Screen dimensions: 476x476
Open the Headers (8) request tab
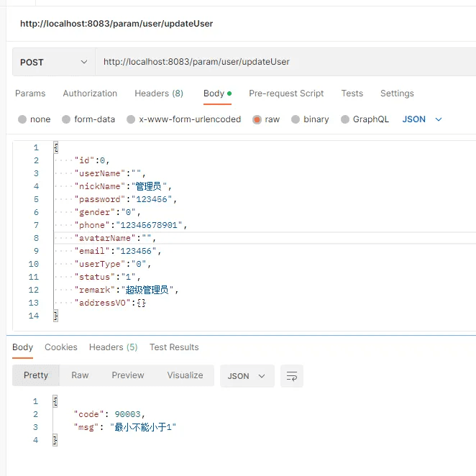[159, 93]
